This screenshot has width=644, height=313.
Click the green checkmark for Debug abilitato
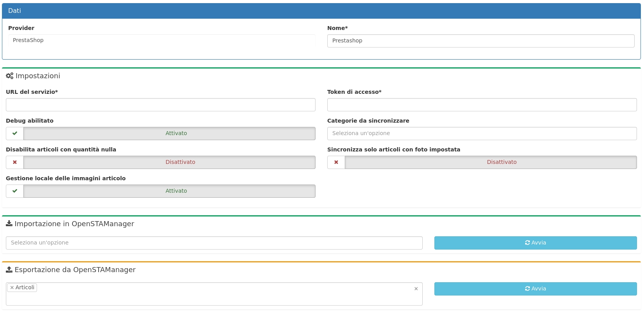point(15,134)
